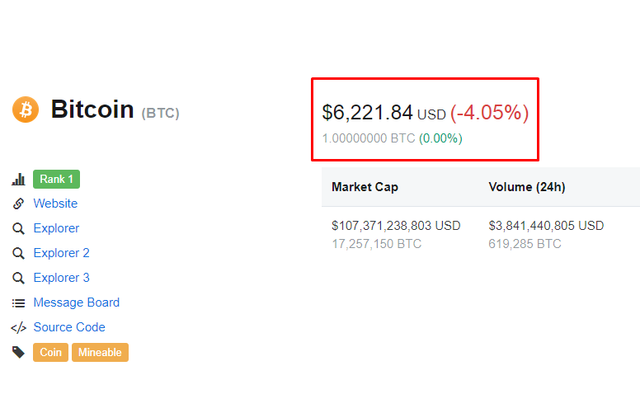
Task: Click the magnifier icon beside Explorer 3
Action: point(18,278)
